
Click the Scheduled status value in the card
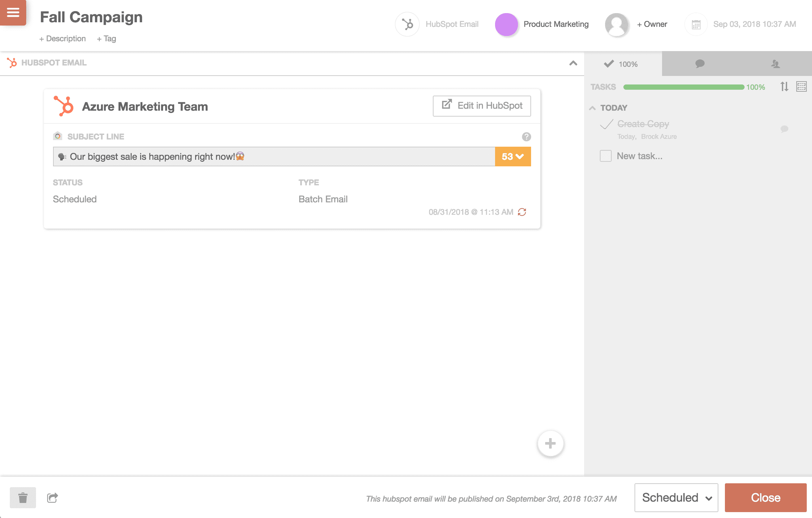tap(75, 199)
